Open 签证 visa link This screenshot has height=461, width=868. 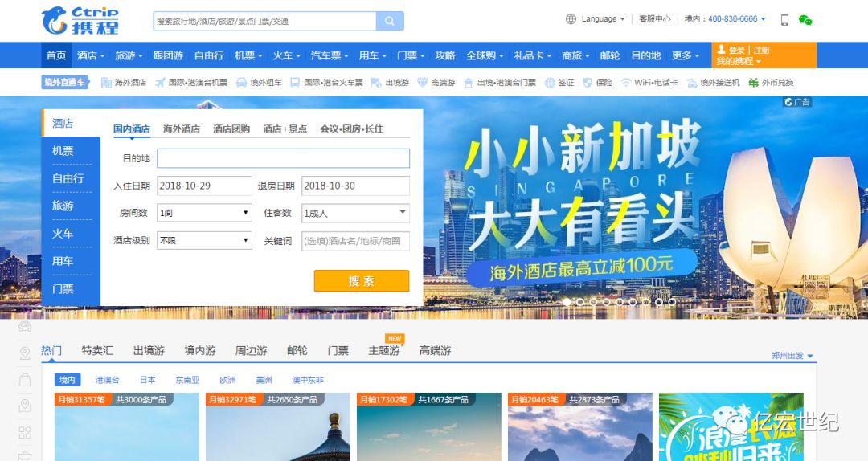click(x=559, y=83)
